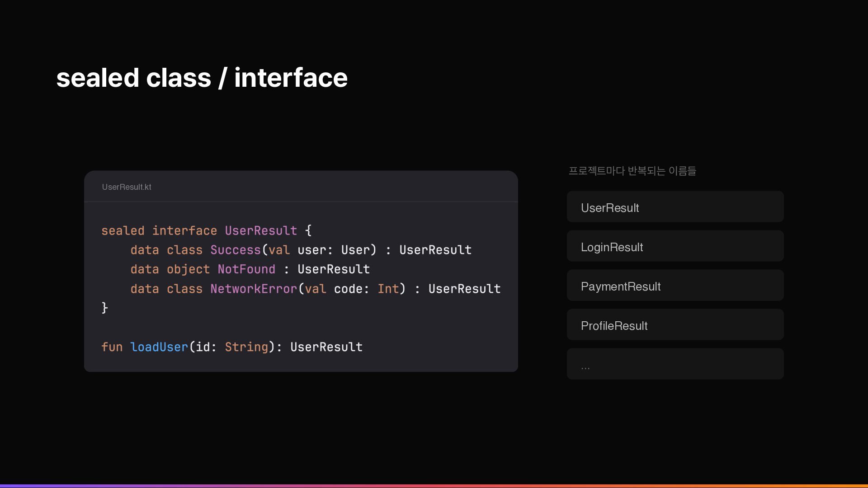Select the 'data object NotFound' code line

click(250, 269)
